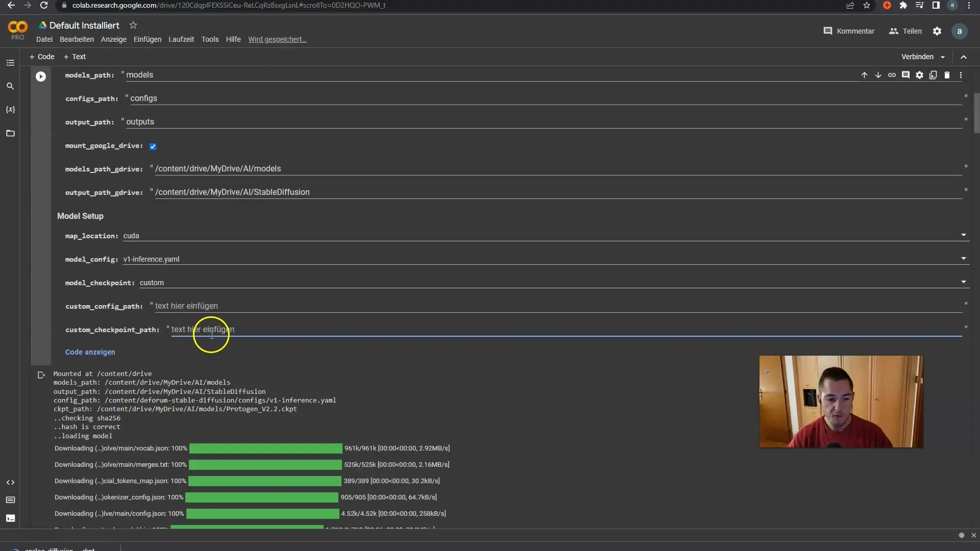Go back in browser history
Screen dimensions: 980x551
(x=11, y=5)
